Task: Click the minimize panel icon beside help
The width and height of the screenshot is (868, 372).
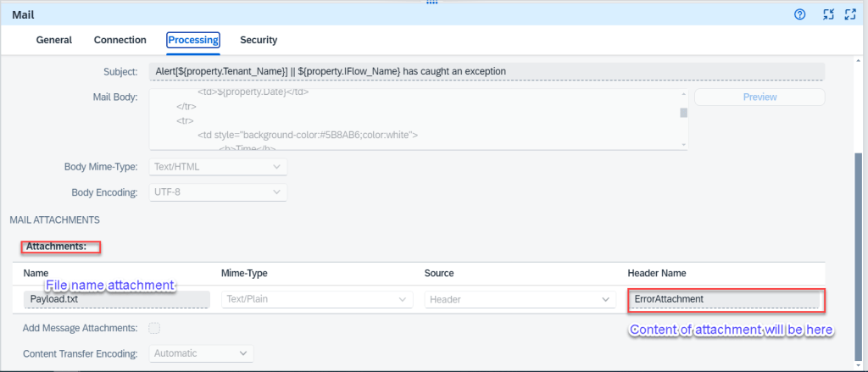Action: [829, 14]
